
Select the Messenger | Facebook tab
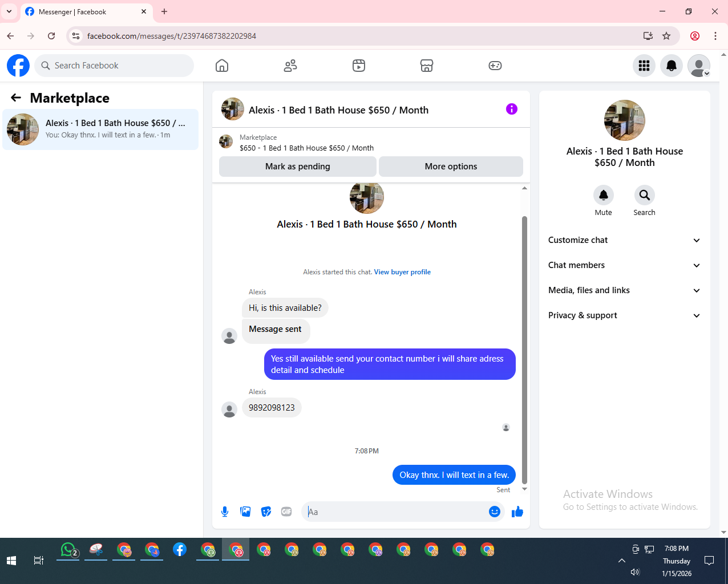pyautogui.click(x=86, y=11)
